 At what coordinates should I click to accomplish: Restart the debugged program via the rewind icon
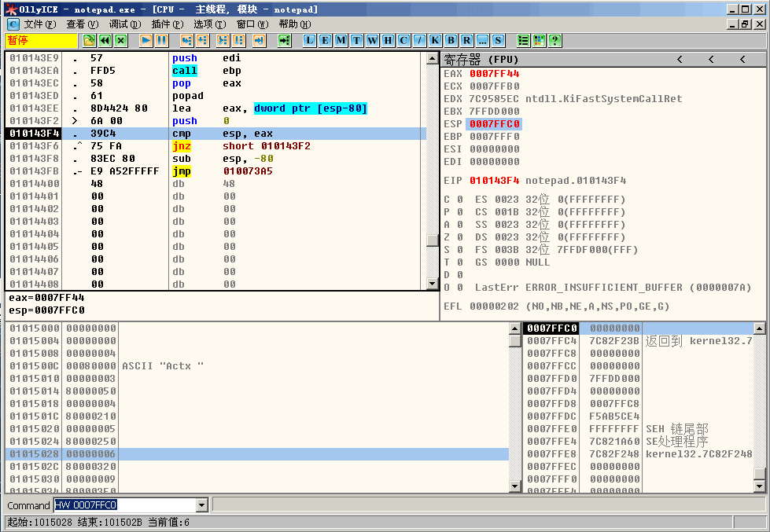tap(105, 40)
